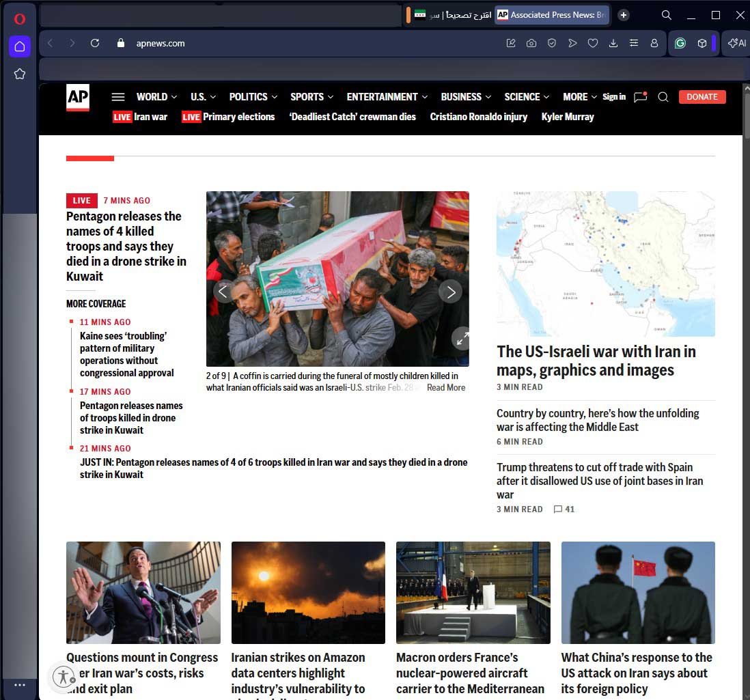The height and width of the screenshot is (700, 750).
Task: Expand the SPORTS dropdown menu
Action: [x=311, y=97]
